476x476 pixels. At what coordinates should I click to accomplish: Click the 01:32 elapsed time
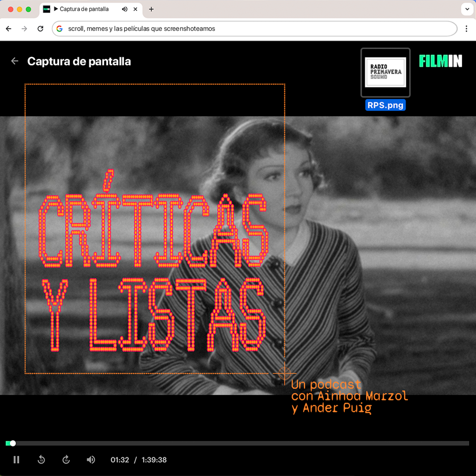pos(120,460)
